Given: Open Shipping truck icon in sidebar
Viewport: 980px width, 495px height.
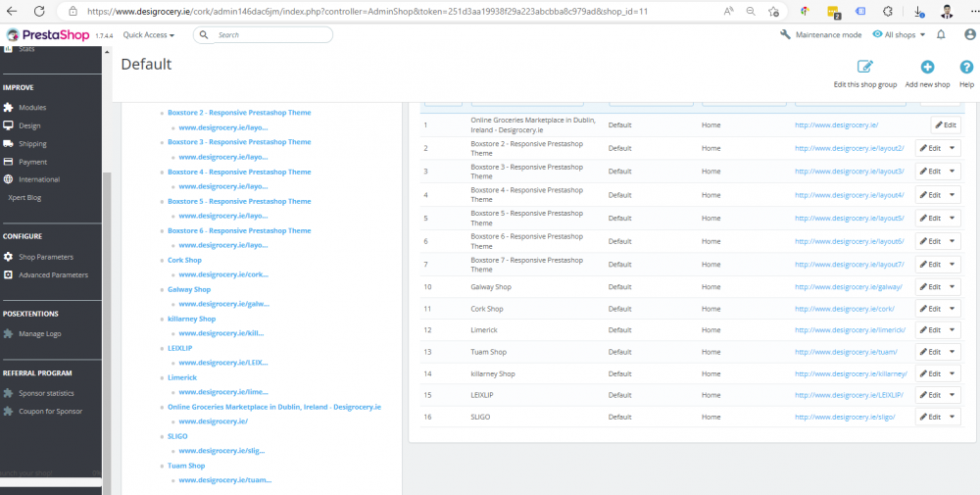Looking at the screenshot, I should click(x=8, y=144).
